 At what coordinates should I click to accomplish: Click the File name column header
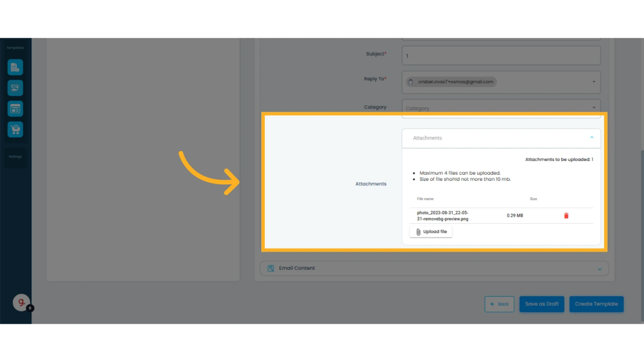(x=425, y=199)
